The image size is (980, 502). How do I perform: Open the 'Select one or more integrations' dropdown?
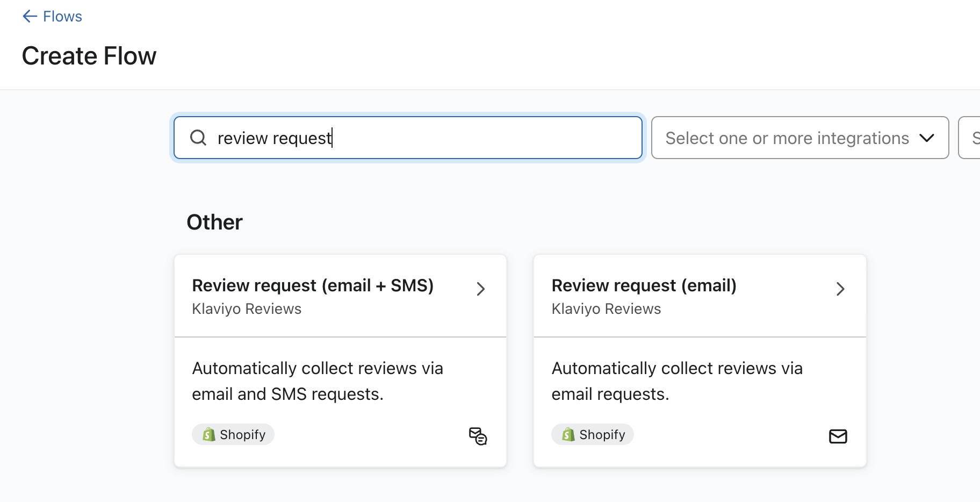click(787, 138)
